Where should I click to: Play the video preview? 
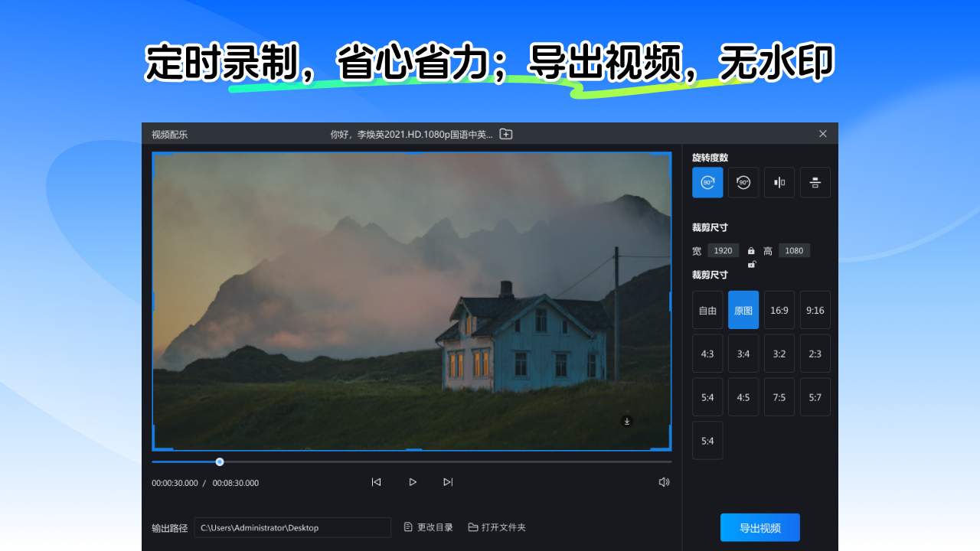pos(413,482)
